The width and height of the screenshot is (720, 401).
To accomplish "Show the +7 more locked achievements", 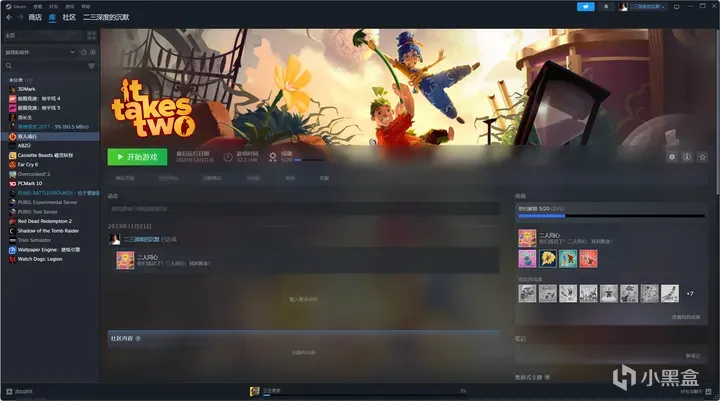I will point(690,294).
